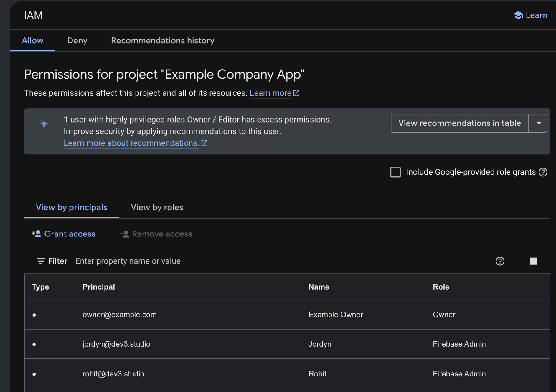This screenshot has height=392, width=556.
Task: Click the Filter lines icon
Action: coord(40,261)
